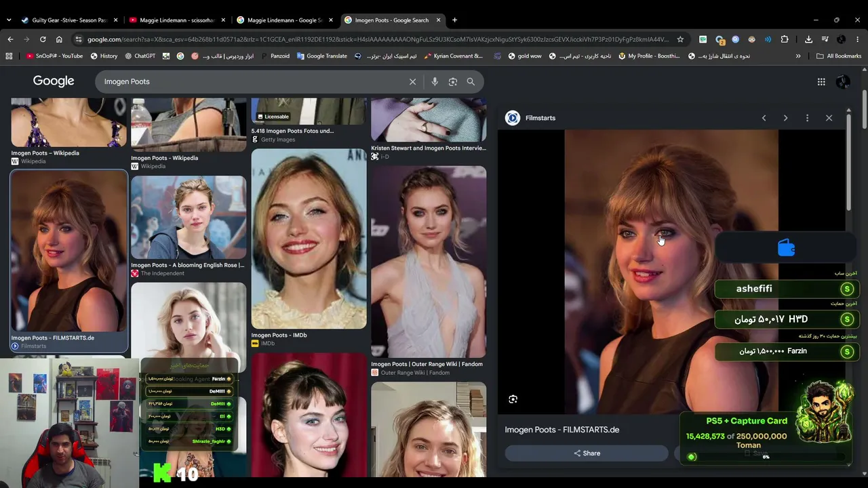Image resolution: width=868 pixels, height=488 pixels.
Task: Open the gold wow bookmark
Action: tap(525, 56)
